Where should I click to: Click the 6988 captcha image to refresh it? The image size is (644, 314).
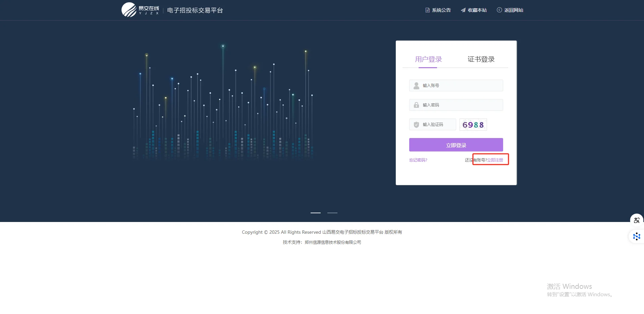473,124
